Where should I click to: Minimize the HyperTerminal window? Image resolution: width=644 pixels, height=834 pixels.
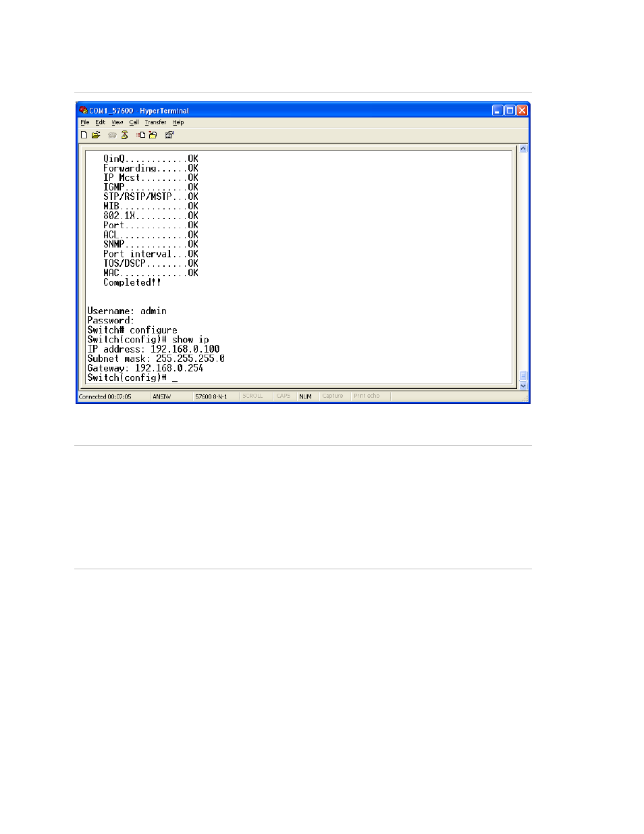pyautogui.click(x=498, y=111)
